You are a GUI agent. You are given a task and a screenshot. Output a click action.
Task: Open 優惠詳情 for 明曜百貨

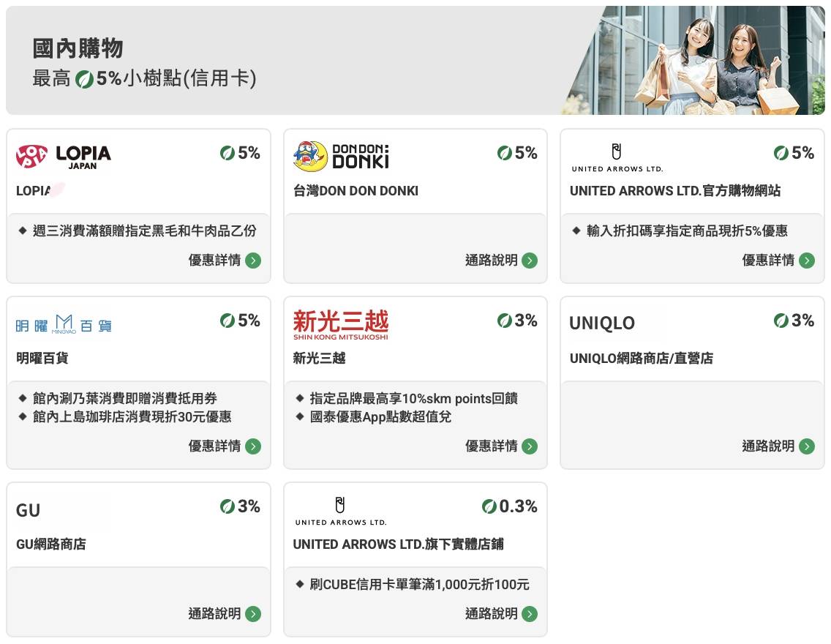click(x=225, y=446)
